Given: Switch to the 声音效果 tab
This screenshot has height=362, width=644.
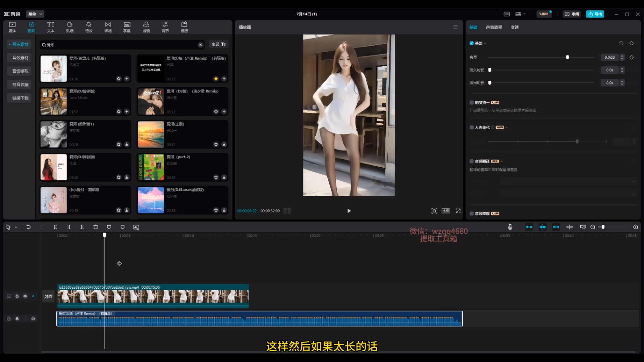Looking at the screenshot, I should pyautogui.click(x=494, y=27).
